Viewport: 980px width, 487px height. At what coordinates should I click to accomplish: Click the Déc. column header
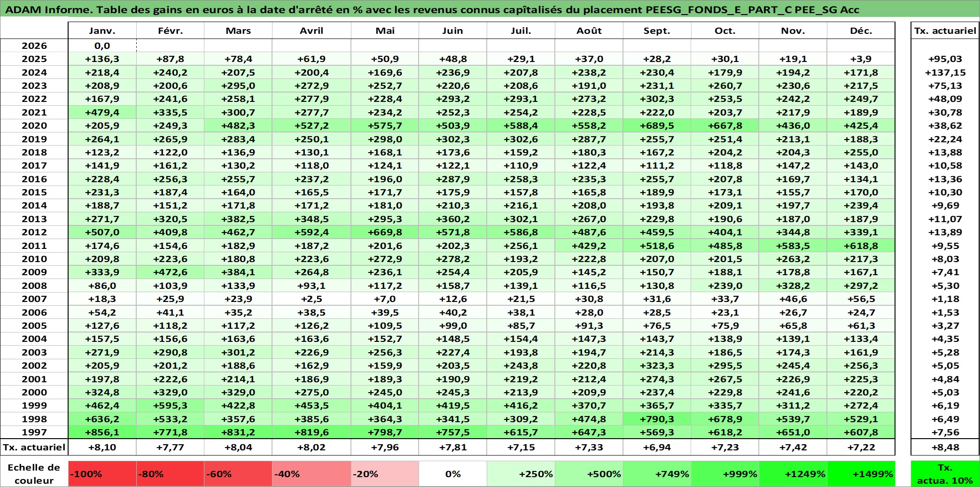[861, 31]
